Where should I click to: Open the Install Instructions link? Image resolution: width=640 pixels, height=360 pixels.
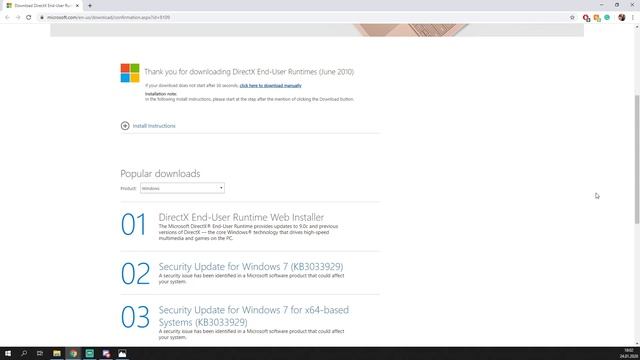click(154, 126)
